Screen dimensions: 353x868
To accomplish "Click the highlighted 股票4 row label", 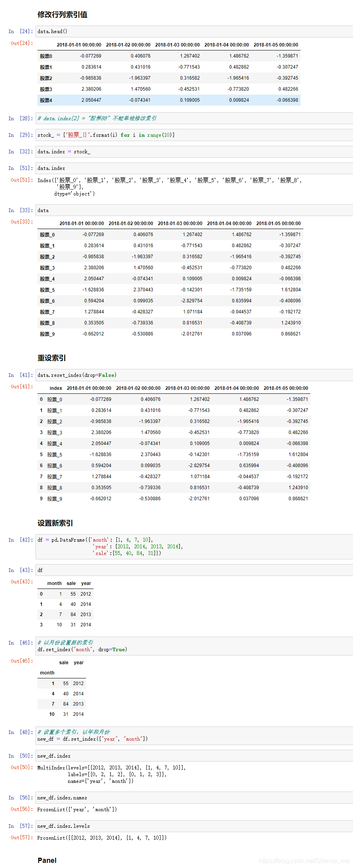I will (x=46, y=100).
